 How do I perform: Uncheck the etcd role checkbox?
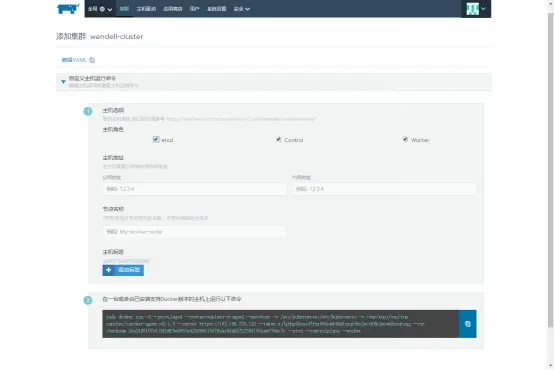pos(156,139)
